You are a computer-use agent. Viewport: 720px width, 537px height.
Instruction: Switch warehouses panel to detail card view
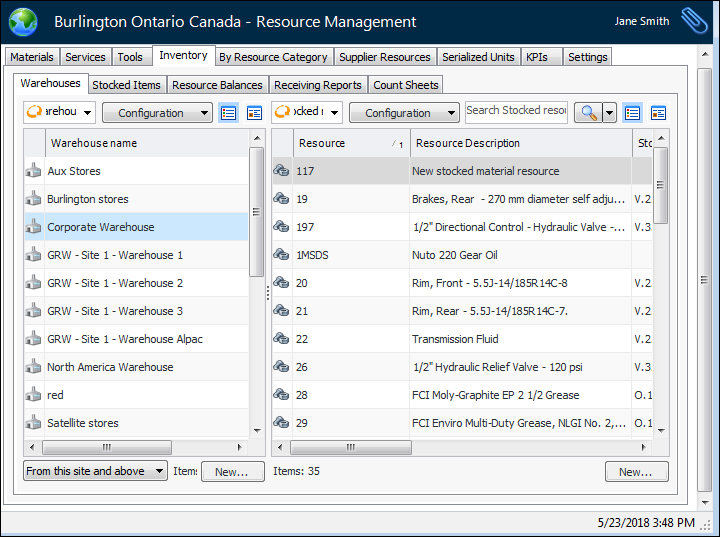point(254,113)
